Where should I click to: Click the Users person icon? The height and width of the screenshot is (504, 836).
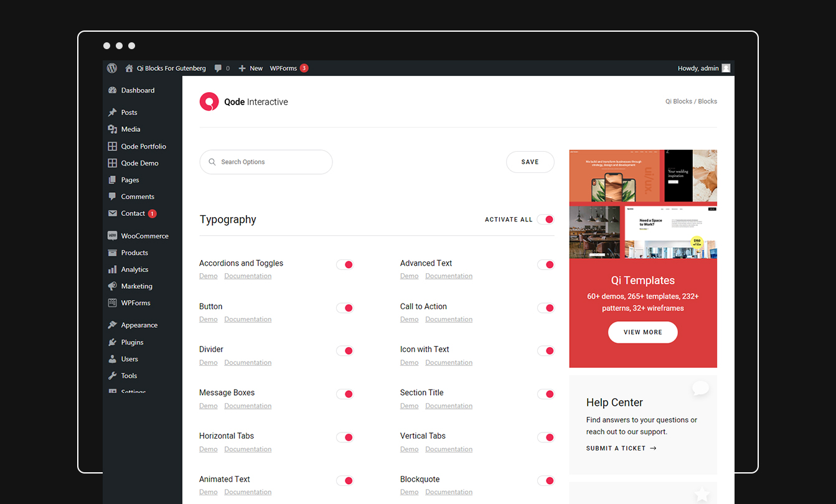112,359
